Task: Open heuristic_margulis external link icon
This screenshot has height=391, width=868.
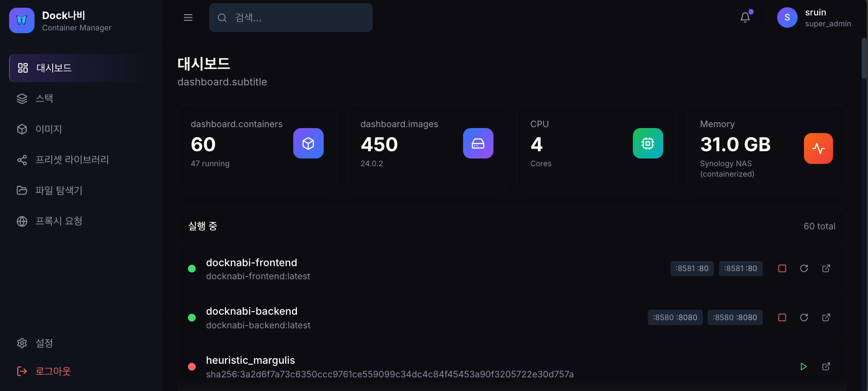Action: pos(826,366)
